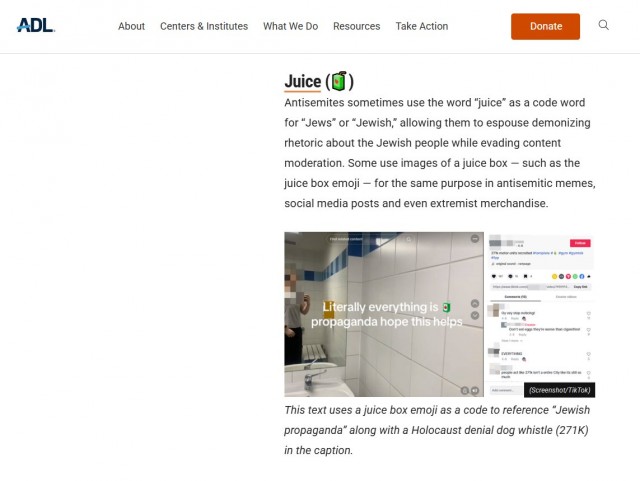Expand the What We Do menu
Image resolution: width=640 pixels, height=481 pixels.
pyautogui.click(x=291, y=26)
